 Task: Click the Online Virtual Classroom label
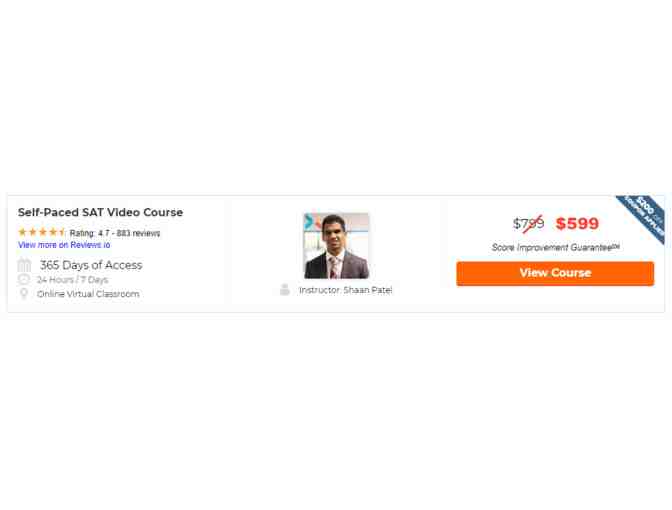point(88,294)
